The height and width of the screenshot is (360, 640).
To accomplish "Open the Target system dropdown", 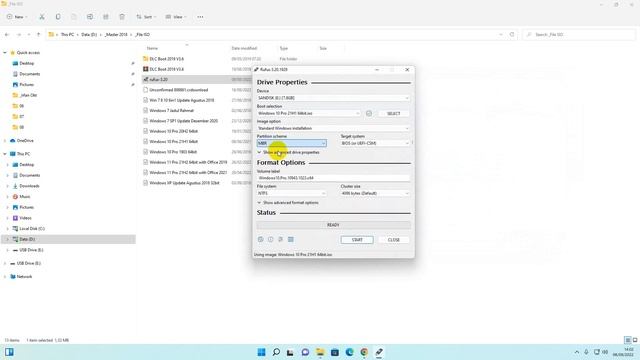I will pos(375,143).
